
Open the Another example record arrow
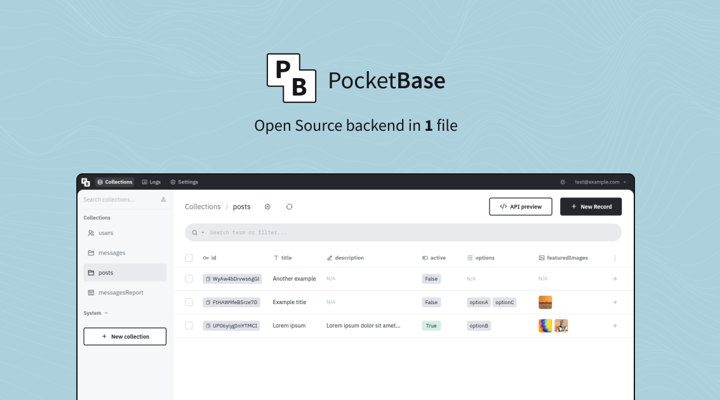(x=615, y=279)
